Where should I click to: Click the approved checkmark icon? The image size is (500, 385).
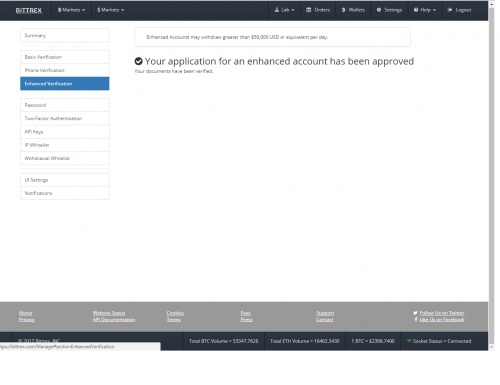click(138, 61)
